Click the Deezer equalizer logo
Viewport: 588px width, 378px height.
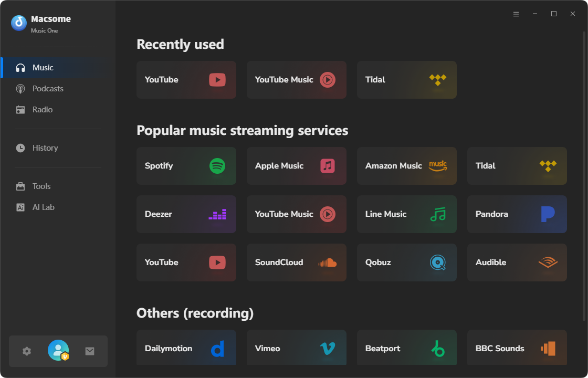(217, 214)
